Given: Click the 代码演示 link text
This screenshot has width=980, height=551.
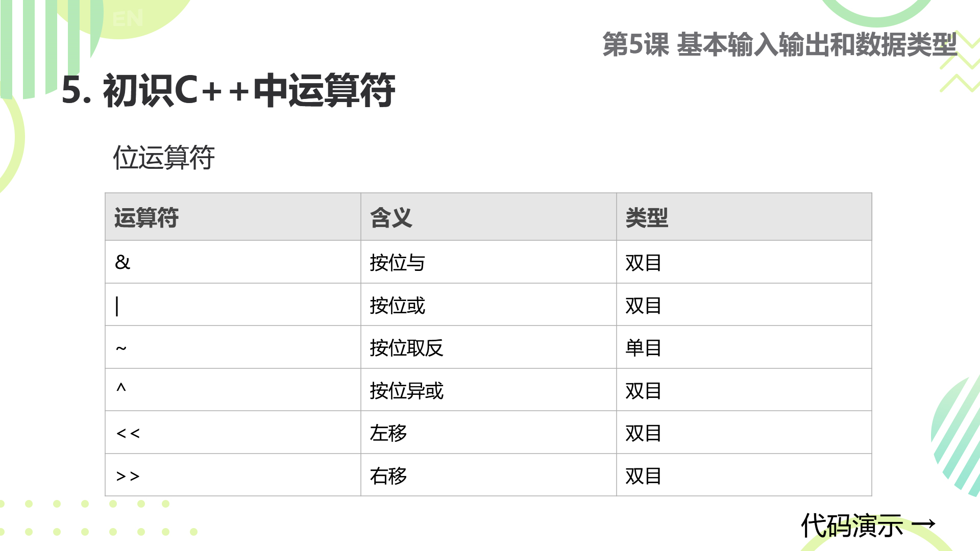Looking at the screenshot, I should pyautogui.click(x=852, y=525).
